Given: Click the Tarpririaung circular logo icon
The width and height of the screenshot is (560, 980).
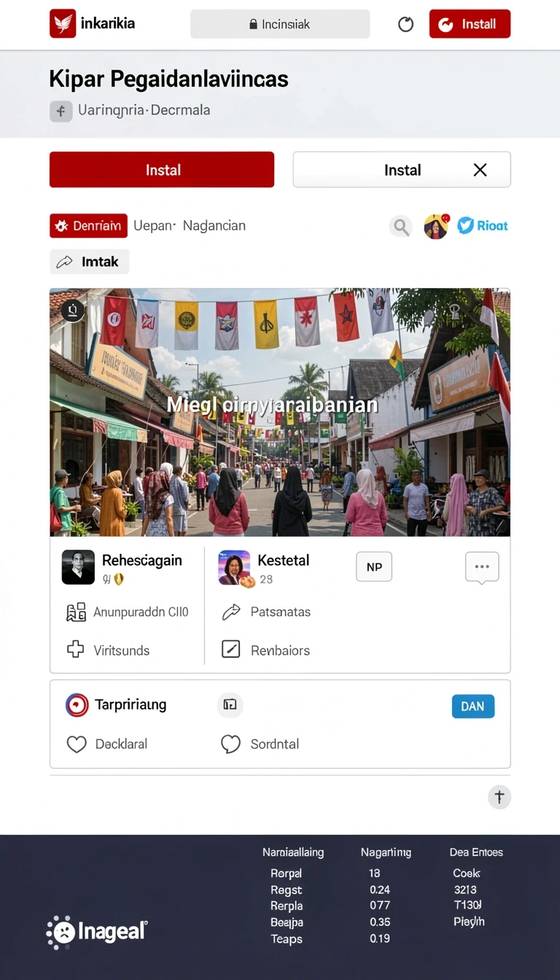Looking at the screenshot, I should coord(77,705).
